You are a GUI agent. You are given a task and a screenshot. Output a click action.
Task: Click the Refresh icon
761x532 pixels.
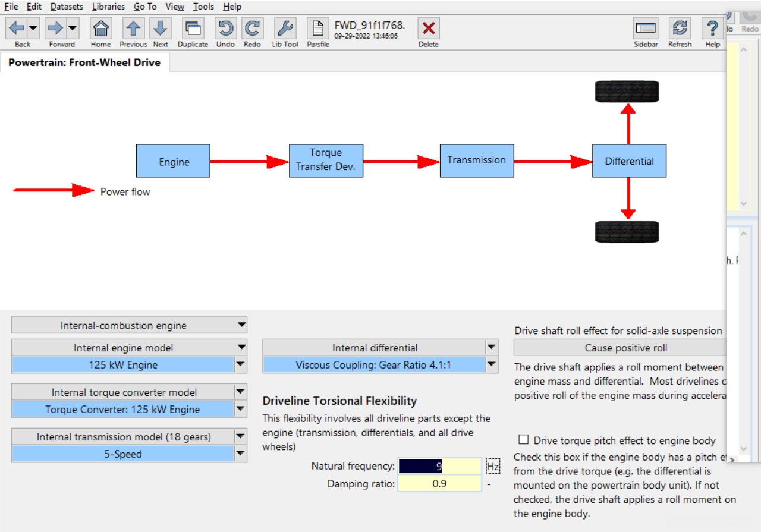(680, 28)
